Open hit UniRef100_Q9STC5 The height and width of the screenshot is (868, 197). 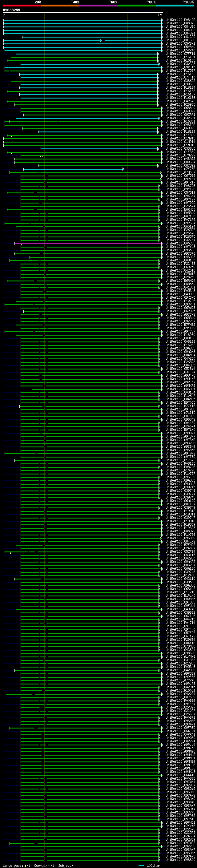click(180, 125)
